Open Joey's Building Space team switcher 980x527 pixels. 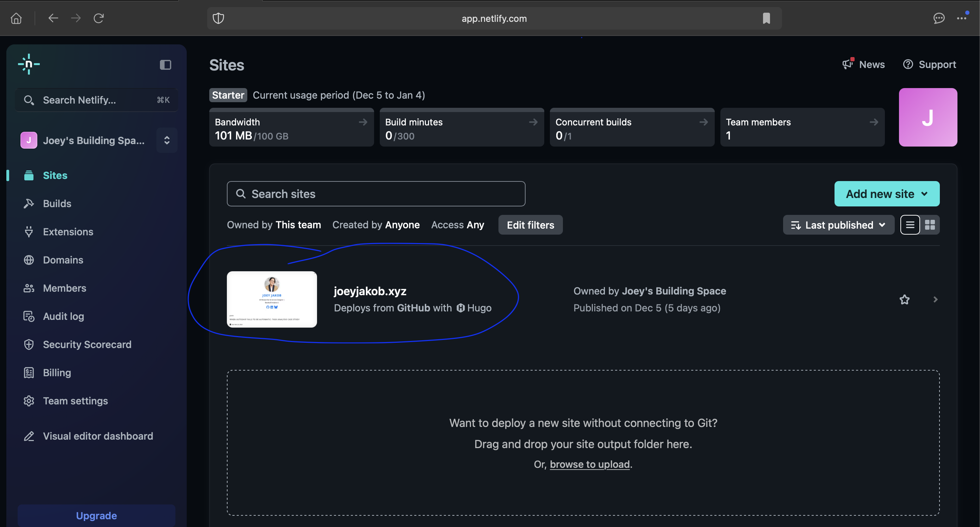[167, 141]
